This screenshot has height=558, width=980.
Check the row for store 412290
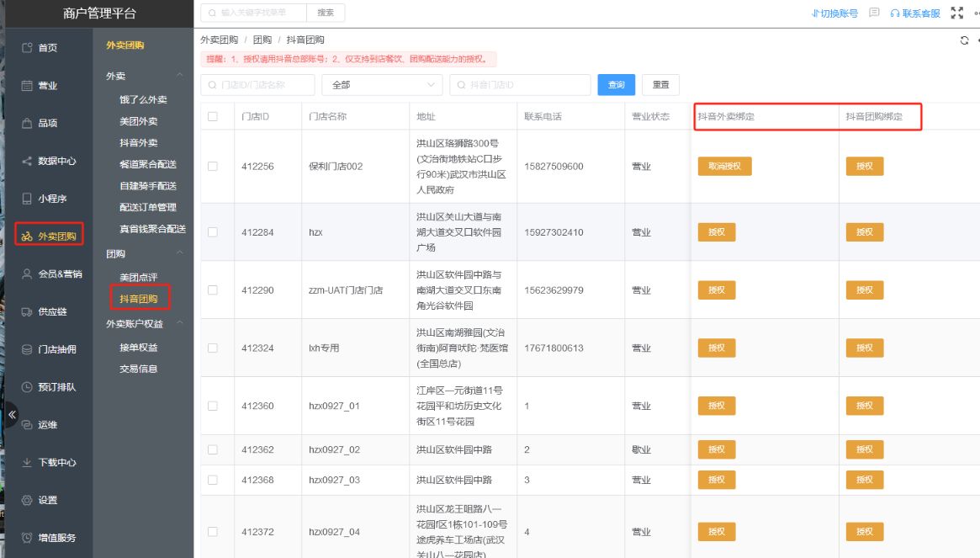click(x=213, y=290)
